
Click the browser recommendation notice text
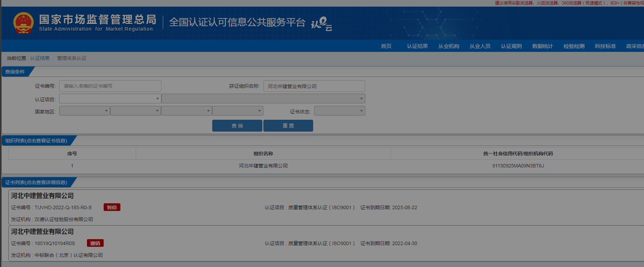pos(569,3)
